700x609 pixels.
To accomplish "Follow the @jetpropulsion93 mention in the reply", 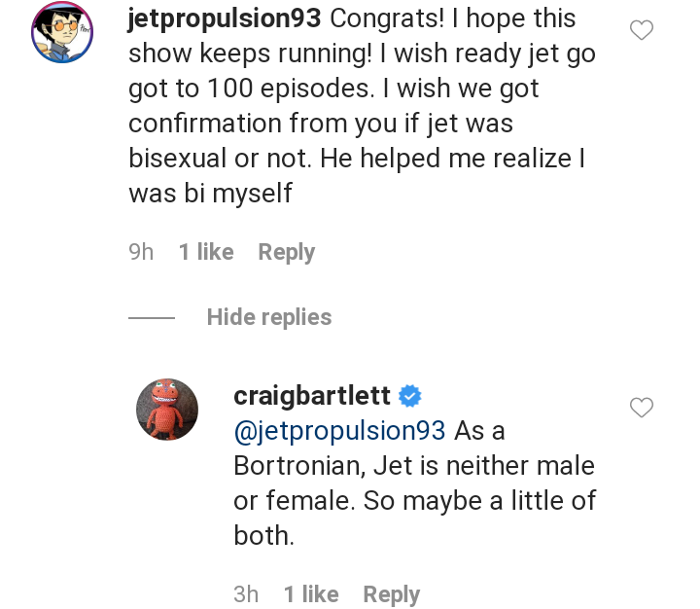I will click(x=339, y=431).
